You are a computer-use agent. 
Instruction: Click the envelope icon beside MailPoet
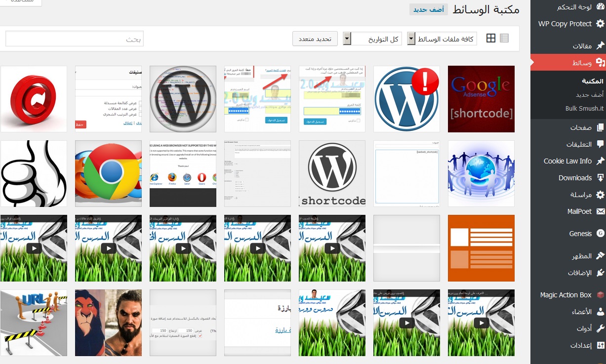[x=600, y=211]
